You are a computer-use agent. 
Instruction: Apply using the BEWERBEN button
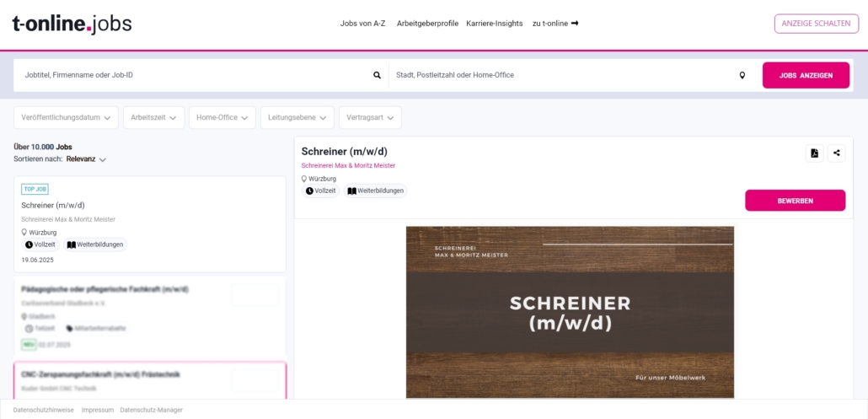pos(795,201)
